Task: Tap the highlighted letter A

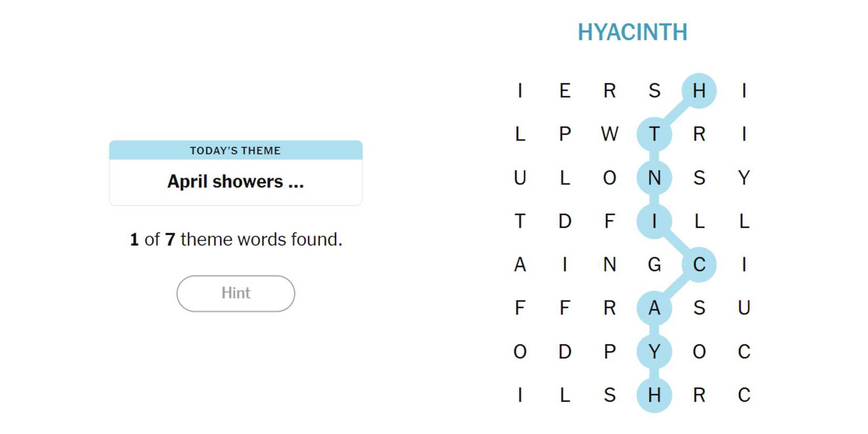Action: click(654, 308)
